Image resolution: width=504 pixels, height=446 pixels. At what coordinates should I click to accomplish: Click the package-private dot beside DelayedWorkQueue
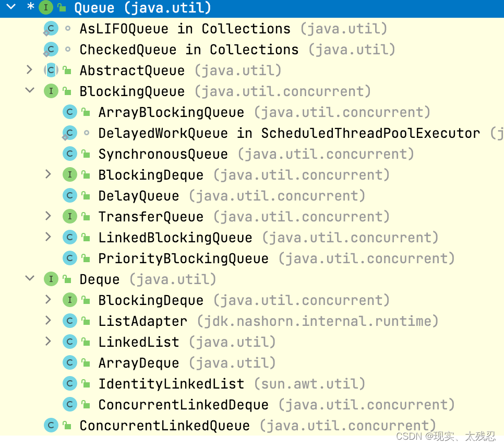tap(86, 133)
